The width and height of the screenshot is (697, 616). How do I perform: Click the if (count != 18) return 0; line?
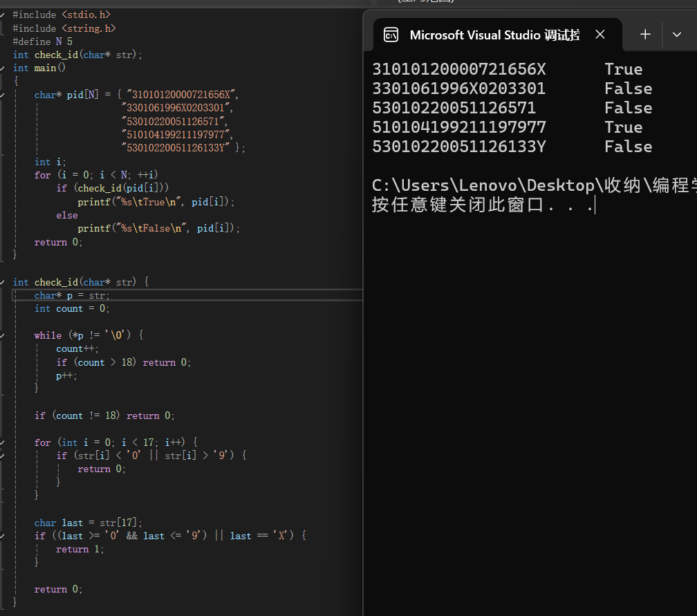[x=104, y=416]
